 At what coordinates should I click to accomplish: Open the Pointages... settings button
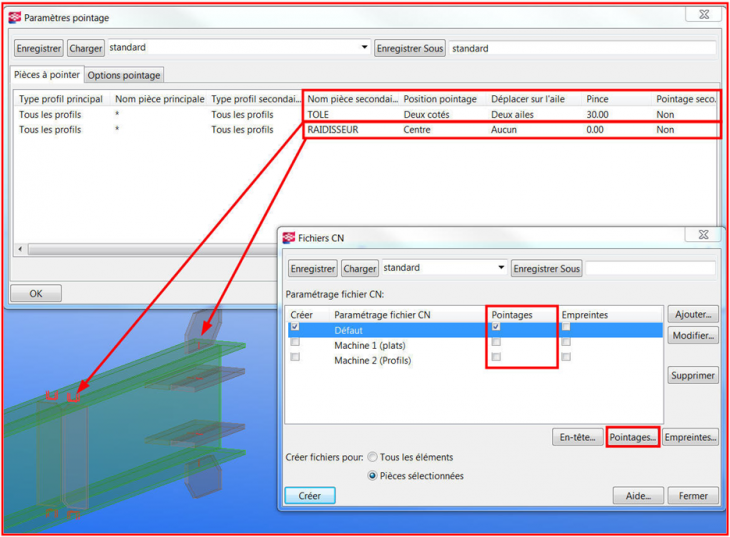click(x=633, y=437)
